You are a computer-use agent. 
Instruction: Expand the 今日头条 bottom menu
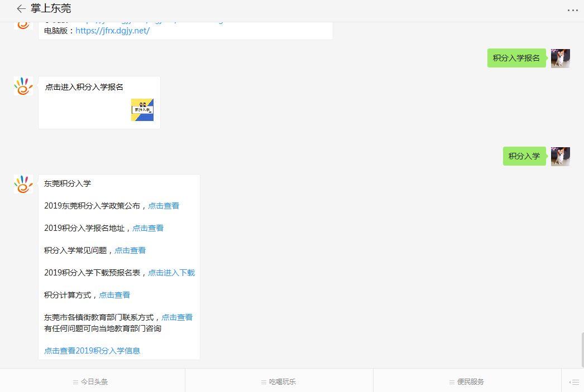(93, 382)
